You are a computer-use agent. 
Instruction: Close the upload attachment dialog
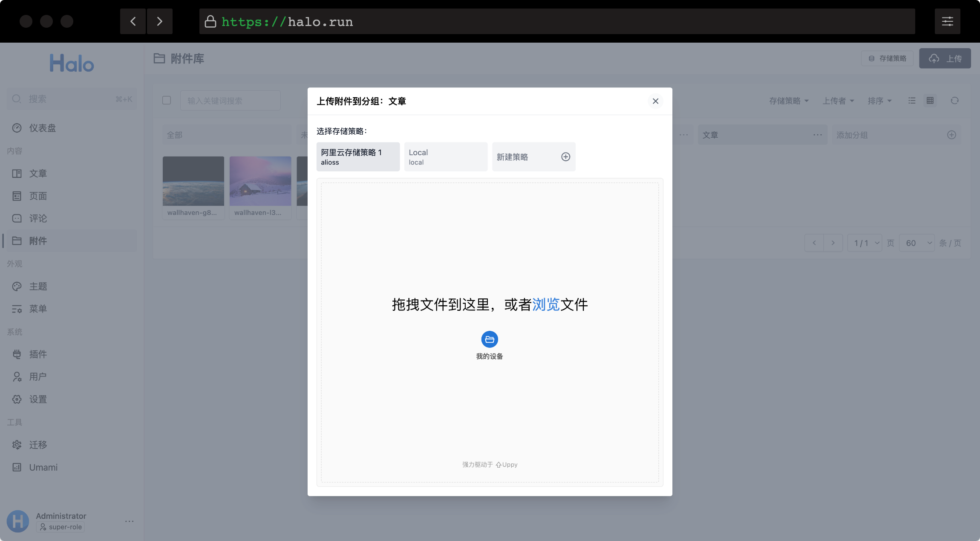[655, 101]
